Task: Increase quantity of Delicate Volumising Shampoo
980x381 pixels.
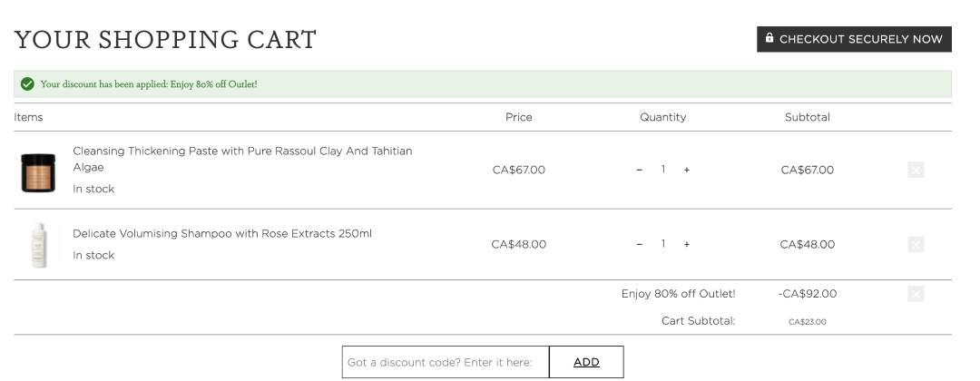Action: (x=687, y=244)
